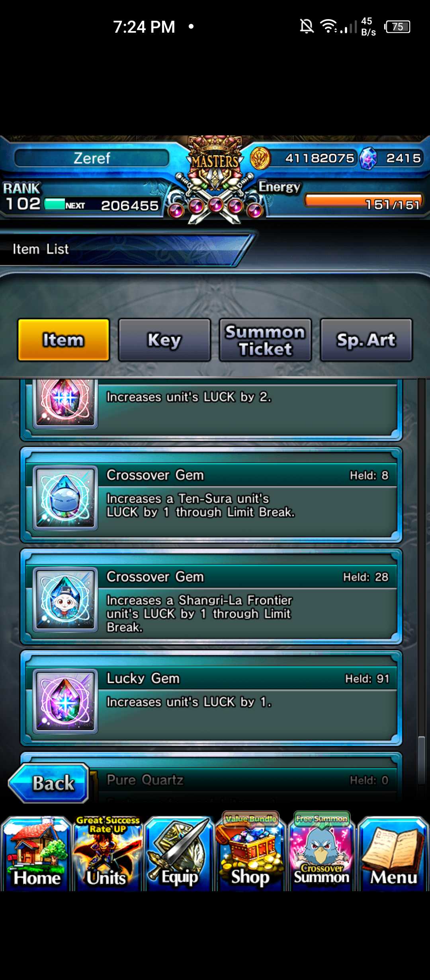Tap the Lucky Gem icon
The height and width of the screenshot is (980, 430).
pos(65,701)
